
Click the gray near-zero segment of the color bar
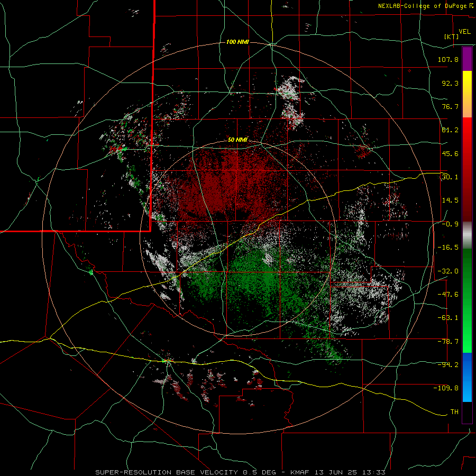(x=467, y=235)
